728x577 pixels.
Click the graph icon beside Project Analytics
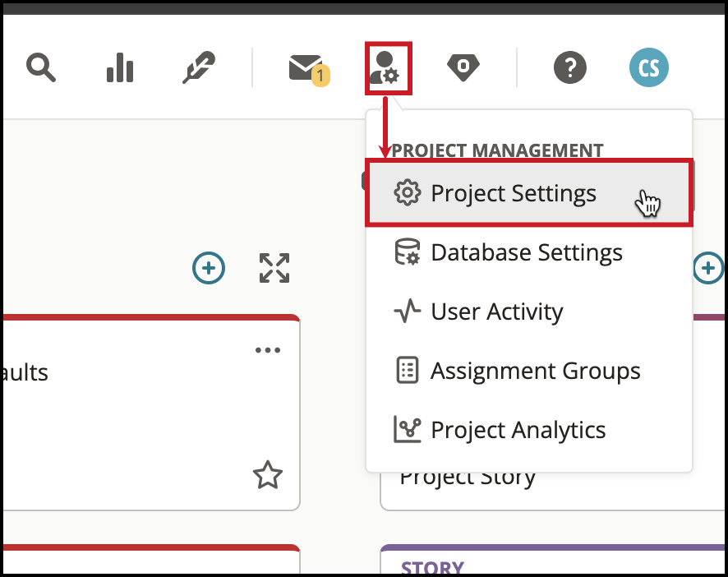pyautogui.click(x=408, y=429)
